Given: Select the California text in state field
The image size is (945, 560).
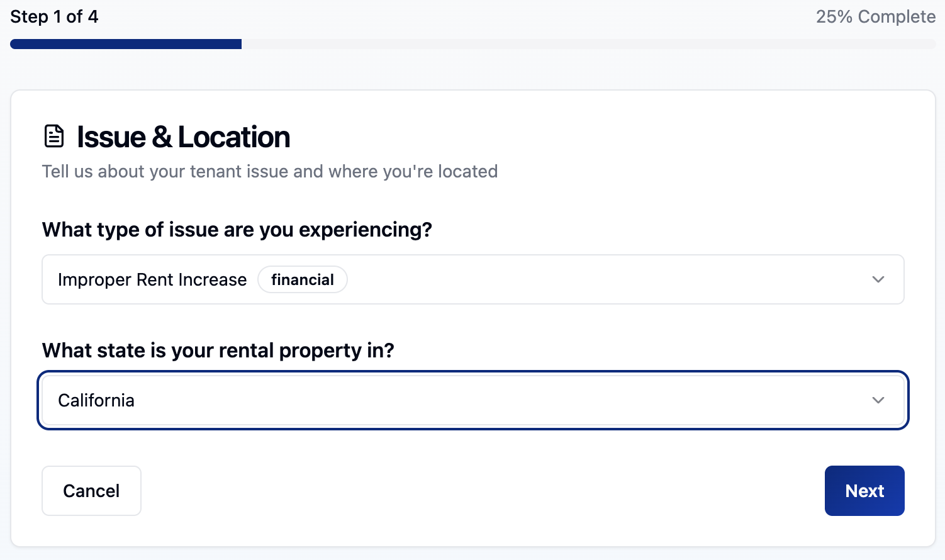Looking at the screenshot, I should [x=96, y=400].
